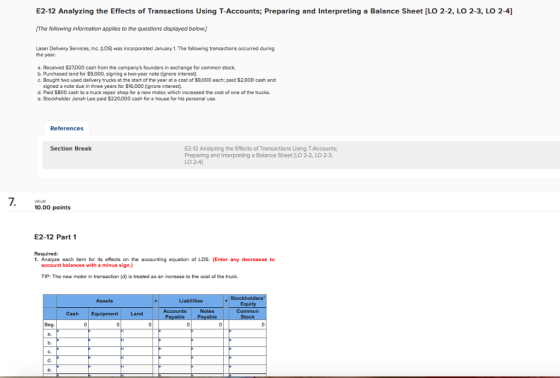Select Notes Payable cell in row b

click(x=207, y=342)
